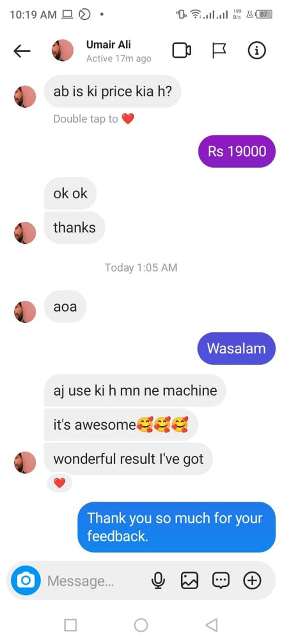Tap the 'ab is ki price kia h?' message
The width and height of the screenshot is (282, 644).
(x=112, y=91)
